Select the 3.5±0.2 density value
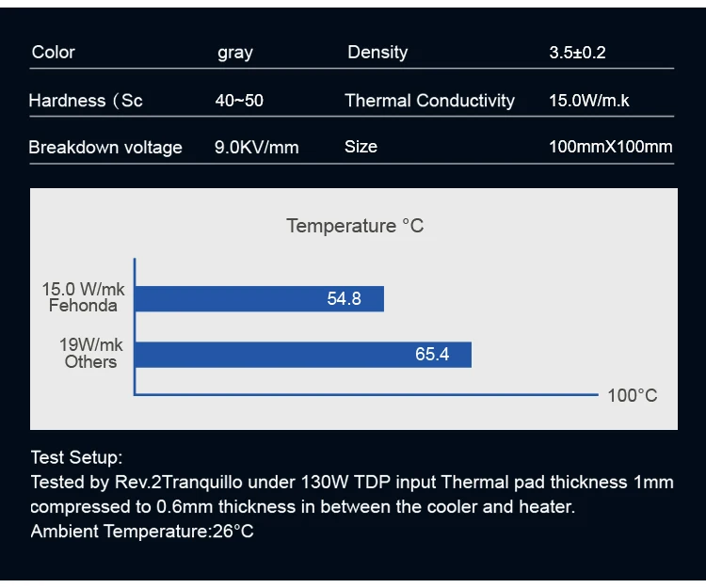 [x=577, y=53]
